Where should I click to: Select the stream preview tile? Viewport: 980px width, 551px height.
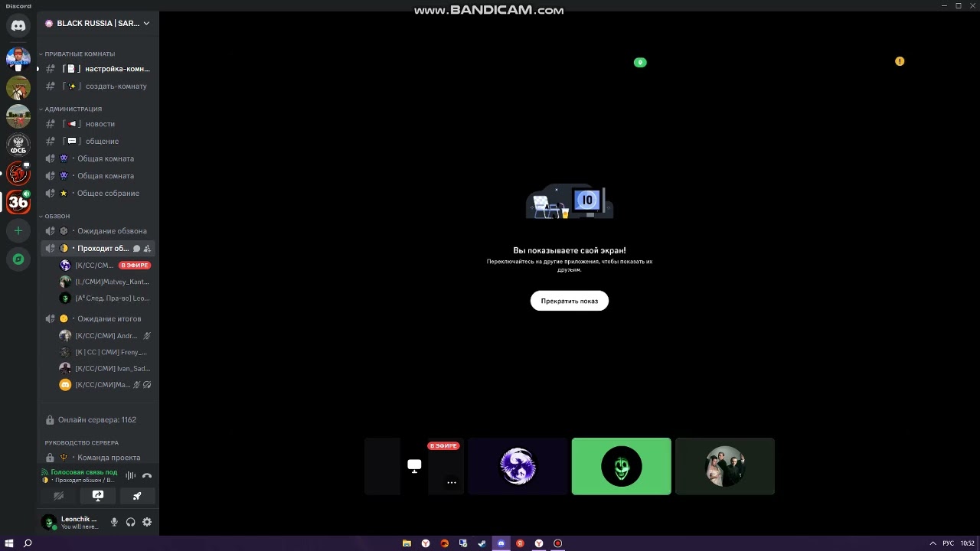point(414,467)
